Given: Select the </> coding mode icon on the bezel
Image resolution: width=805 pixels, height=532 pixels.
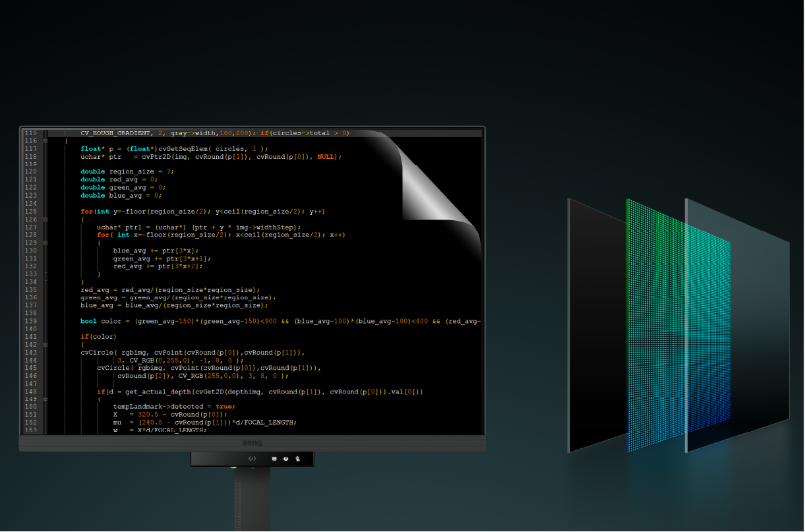Looking at the screenshot, I should pyautogui.click(x=253, y=459).
